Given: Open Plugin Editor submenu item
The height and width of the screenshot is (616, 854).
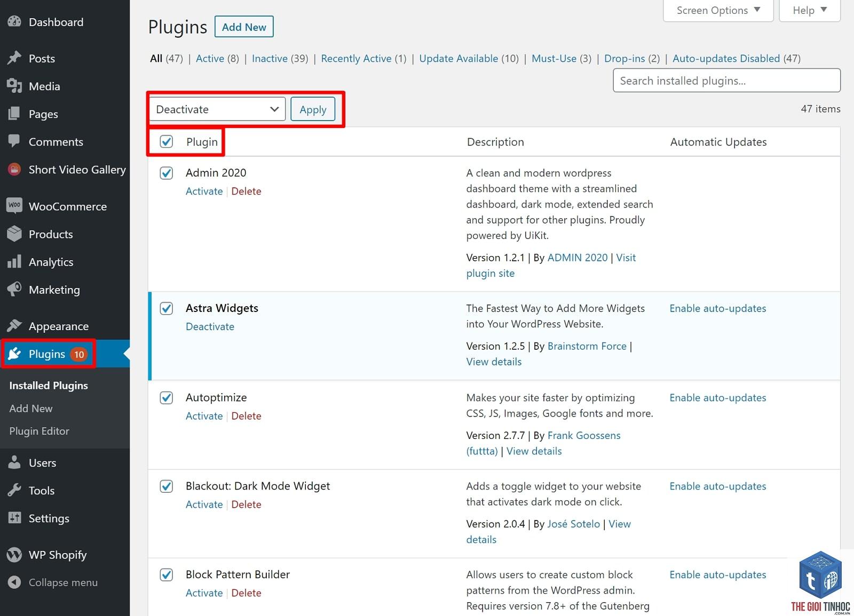Looking at the screenshot, I should click(39, 431).
